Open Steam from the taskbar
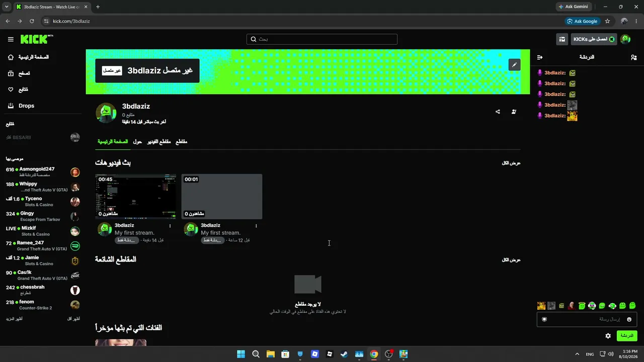 pyautogui.click(x=344, y=354)
